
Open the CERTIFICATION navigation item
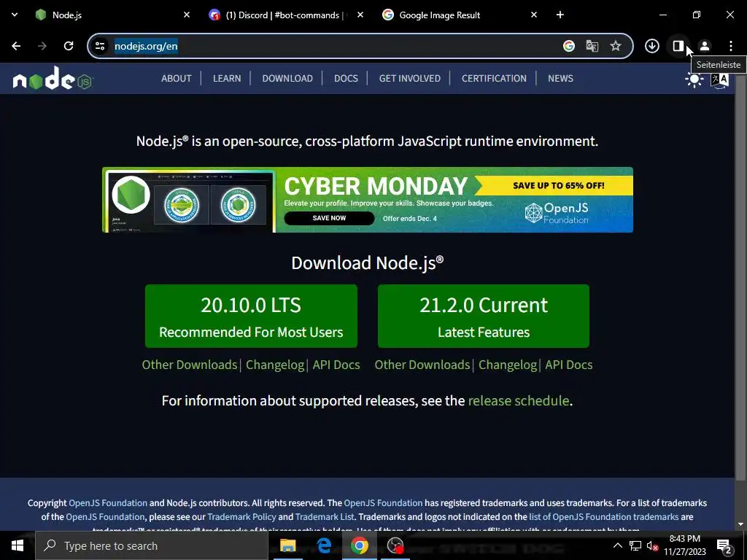click(494, 78)
